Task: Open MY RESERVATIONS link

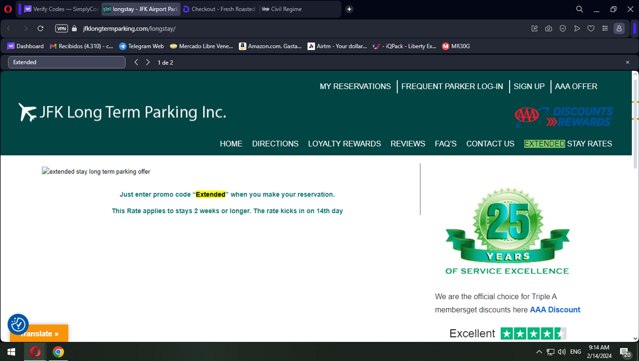Action: (355, 86)
